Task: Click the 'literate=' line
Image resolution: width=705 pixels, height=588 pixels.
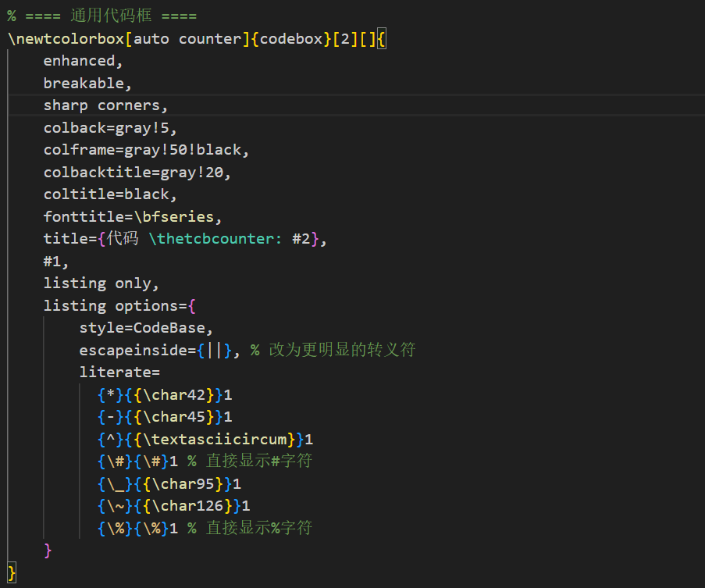Action: [x=119, y=372]
